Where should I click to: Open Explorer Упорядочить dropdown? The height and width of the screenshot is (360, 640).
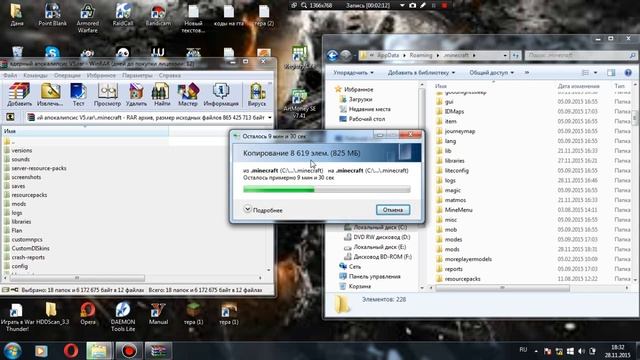point(353,73)
